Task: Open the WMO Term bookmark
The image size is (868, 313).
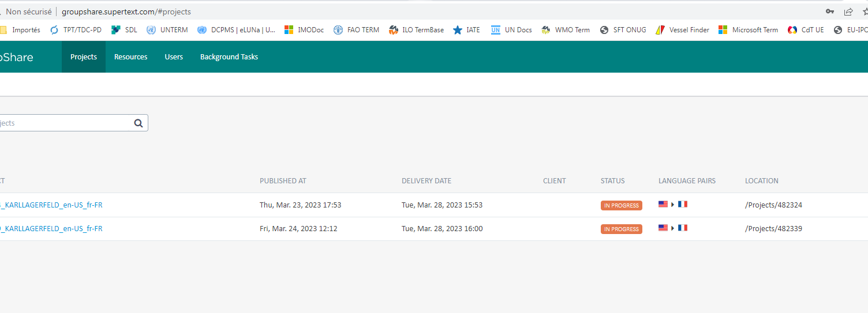Action: pos(566,30)
